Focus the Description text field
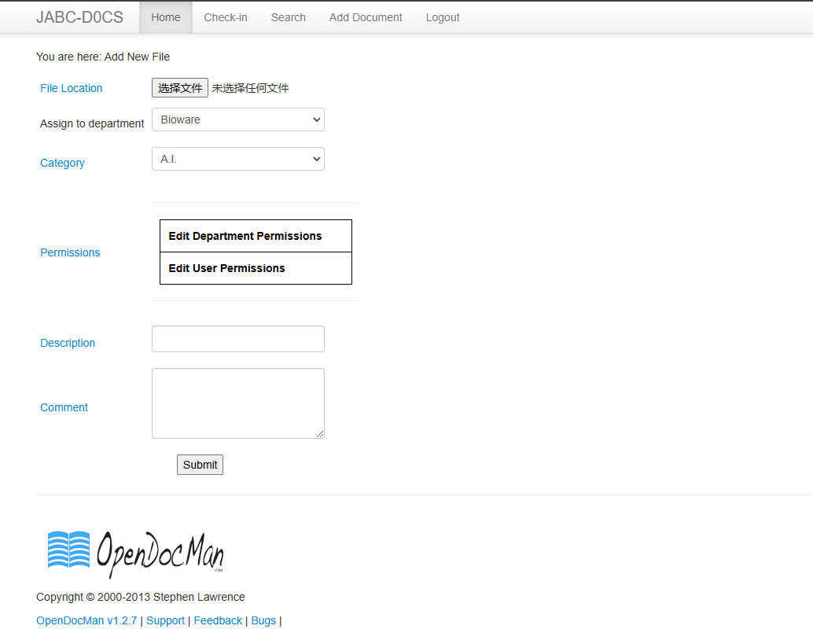813x644 pixels. (237, 339)
